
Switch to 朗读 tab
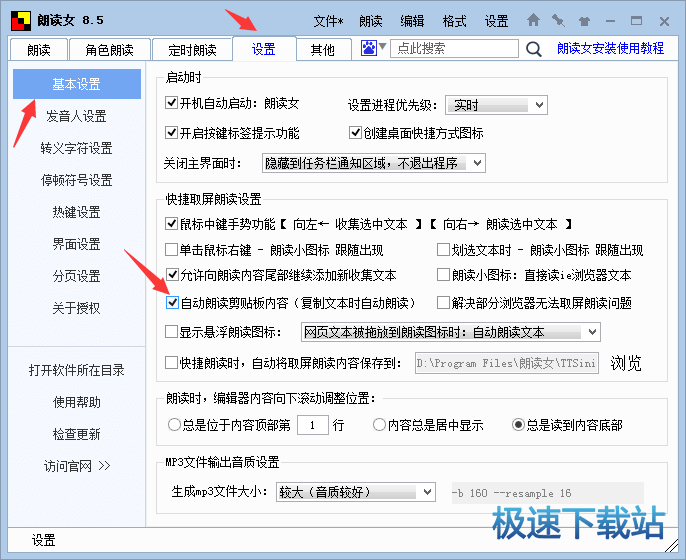coord(39,50)
